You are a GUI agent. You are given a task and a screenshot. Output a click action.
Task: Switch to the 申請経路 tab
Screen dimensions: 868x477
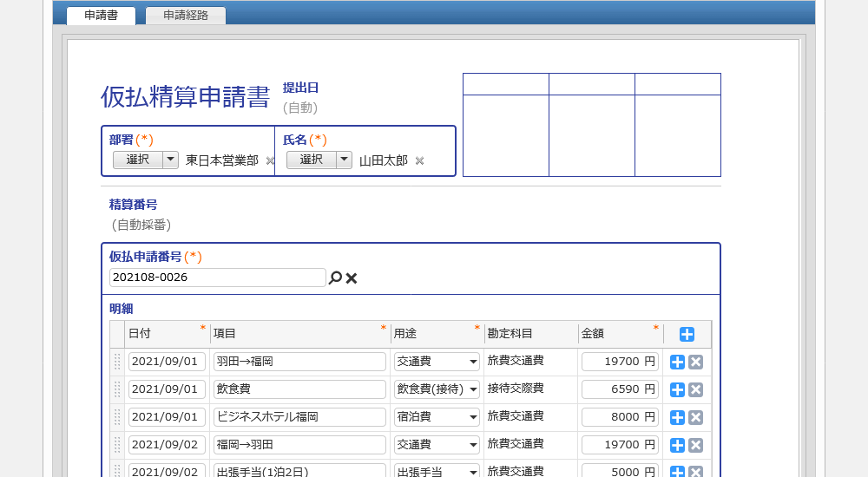point(186,16)
